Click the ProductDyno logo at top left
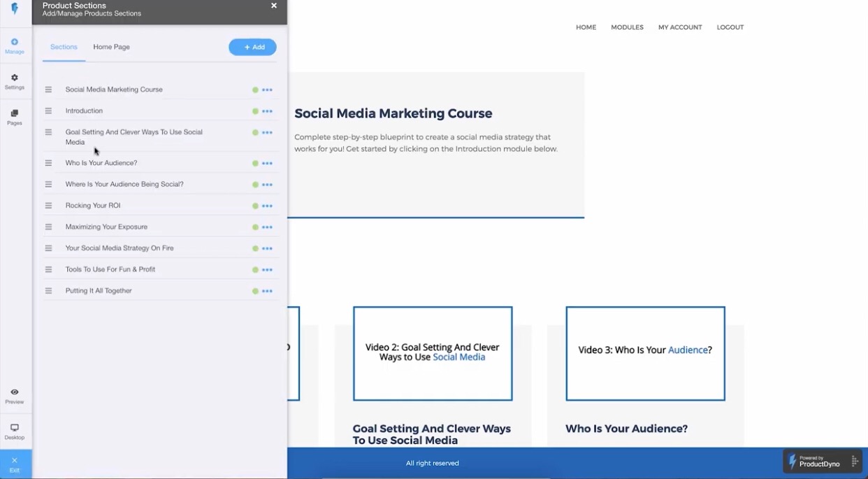The height and width of the screenshot is (479, 868). (15, 9)
